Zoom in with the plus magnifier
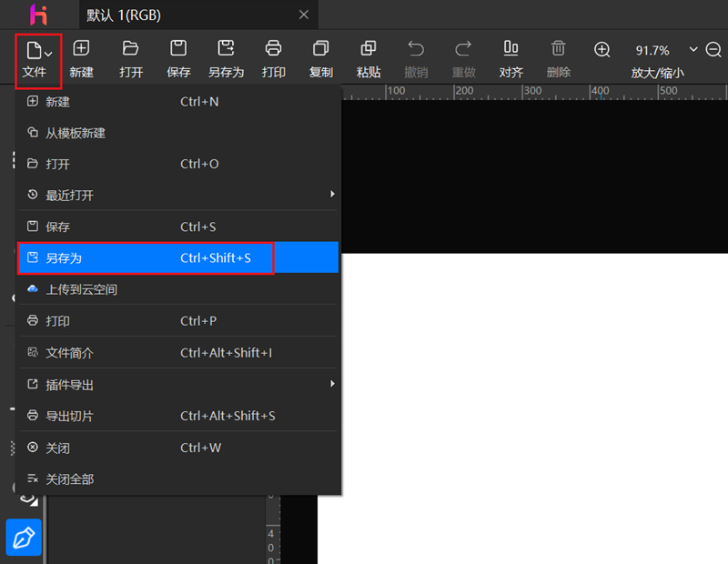This screenshot has height=564, width=728. 602,49
